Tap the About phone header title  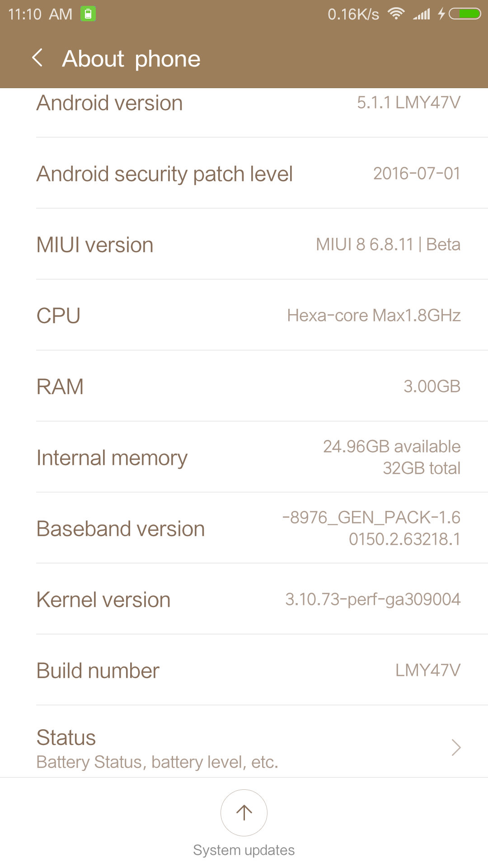point(131,59)
